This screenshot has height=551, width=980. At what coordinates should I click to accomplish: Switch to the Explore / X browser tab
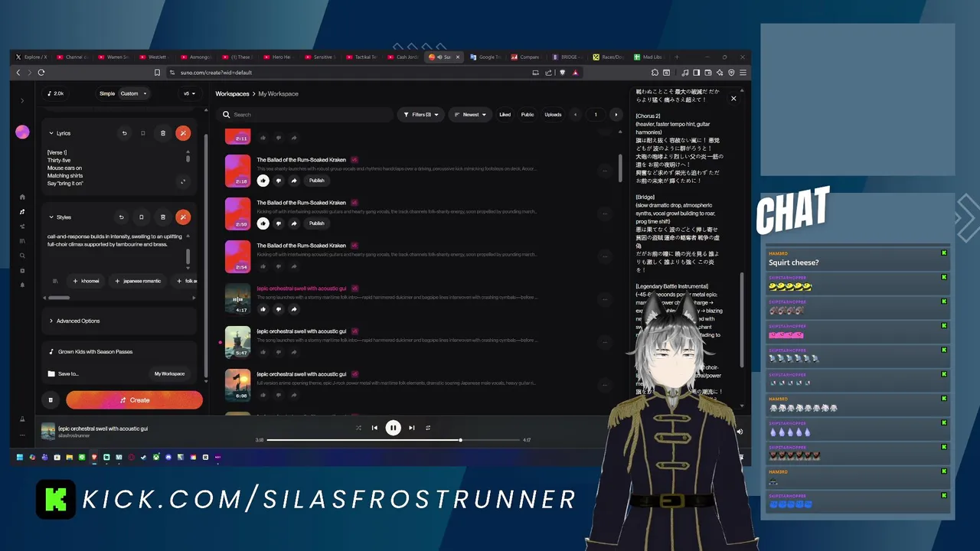click(32, 57)
